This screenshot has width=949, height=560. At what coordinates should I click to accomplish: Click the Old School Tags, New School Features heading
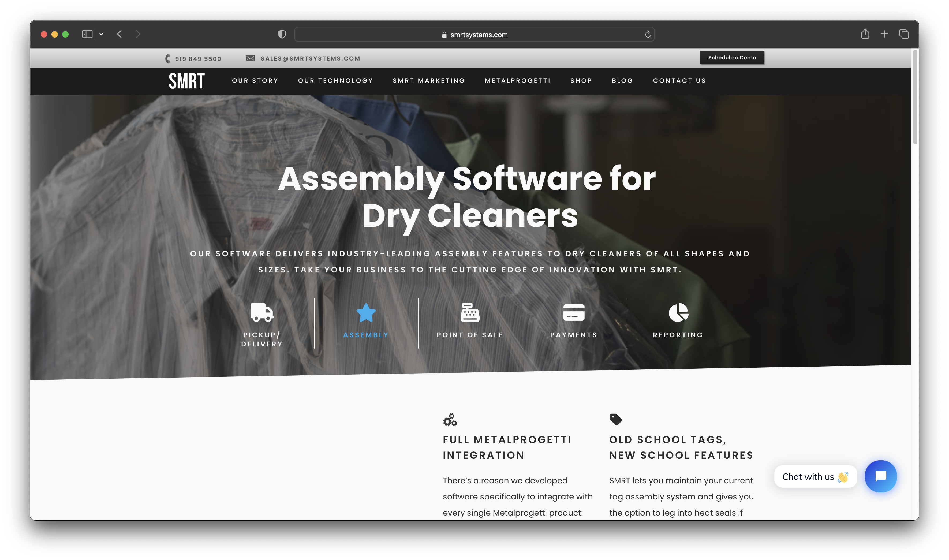click(681, 447)
